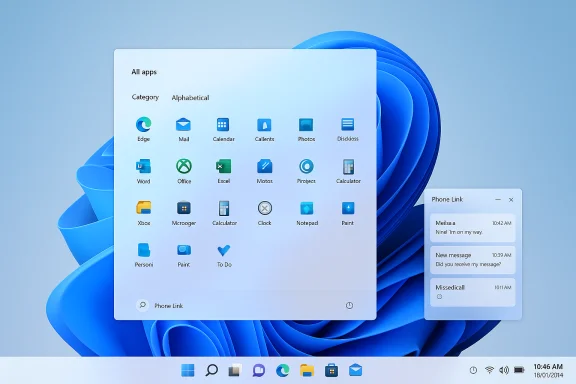Open Melissa's message in Phone Link
Viewport: 576px width, 384px height.
pos(473,227)
